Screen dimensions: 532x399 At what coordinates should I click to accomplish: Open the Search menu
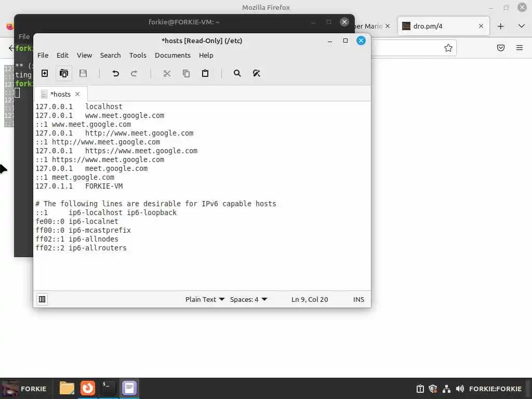pyautogui.click(x=110, y=55)
